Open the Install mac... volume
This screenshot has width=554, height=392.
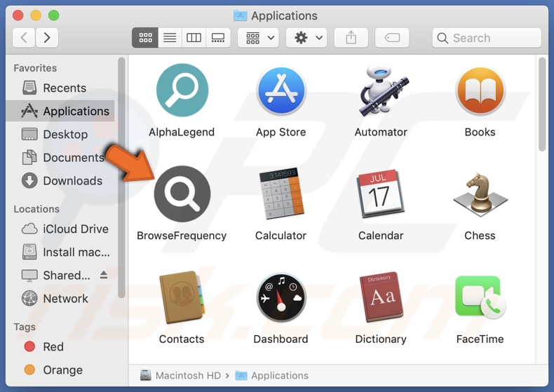60,252
